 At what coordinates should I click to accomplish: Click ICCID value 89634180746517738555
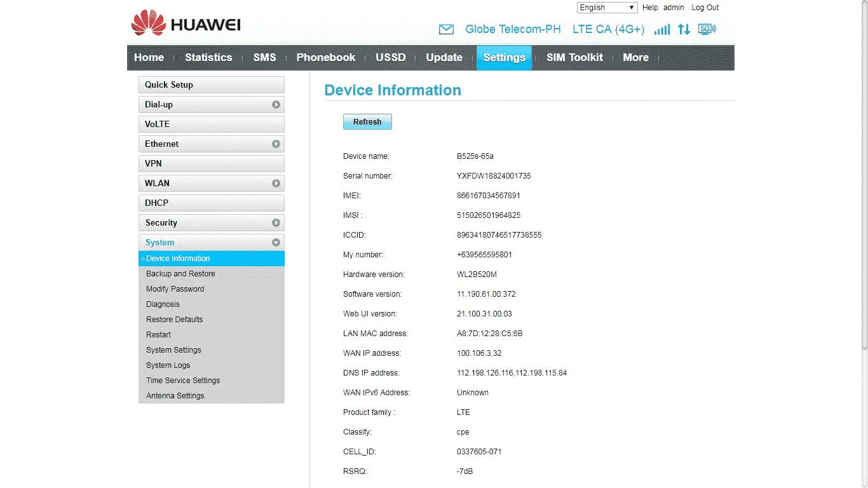(x=499, y=235)
